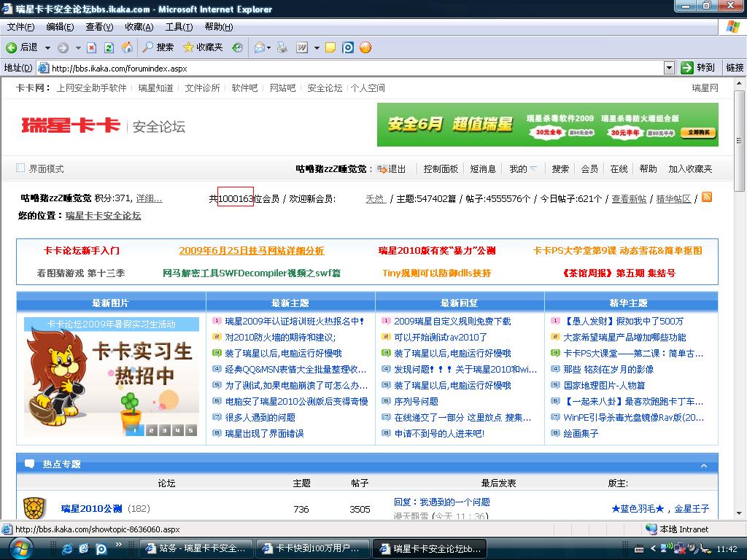The width and height of the screenshot is (747, 560).
Task: Open 控制面板 link
Action: (x=441, y=169)
